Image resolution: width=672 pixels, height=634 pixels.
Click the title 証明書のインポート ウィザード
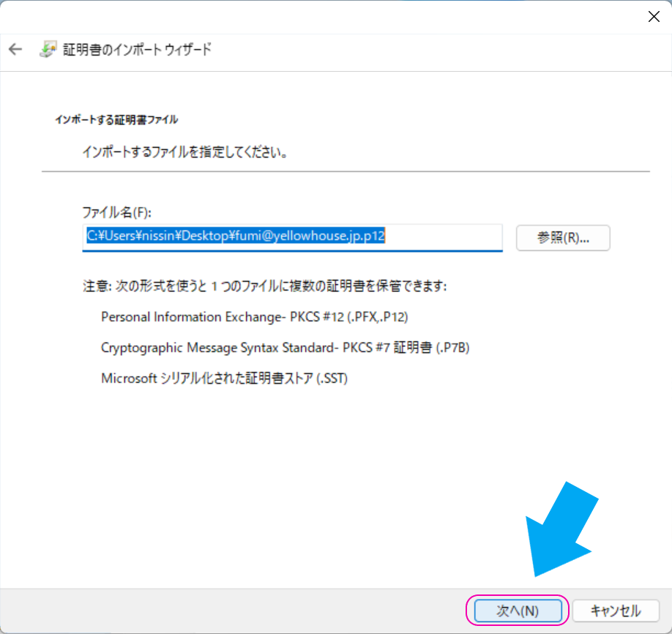click(137, 49)
